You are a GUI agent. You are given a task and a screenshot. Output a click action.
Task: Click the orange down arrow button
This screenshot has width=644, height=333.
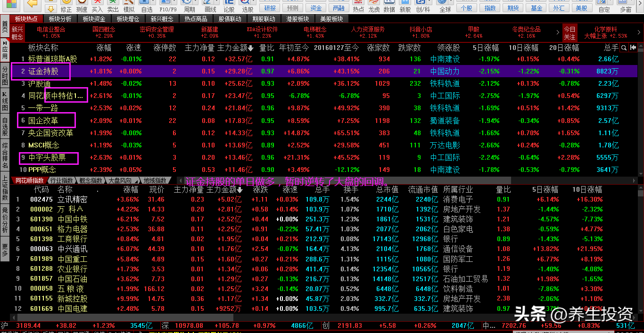click(50, 8)
